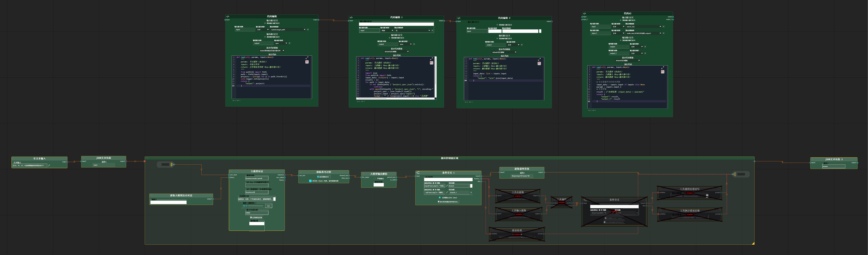Enable 严格模式 in 大模型输出解析

tap(375, 178)
